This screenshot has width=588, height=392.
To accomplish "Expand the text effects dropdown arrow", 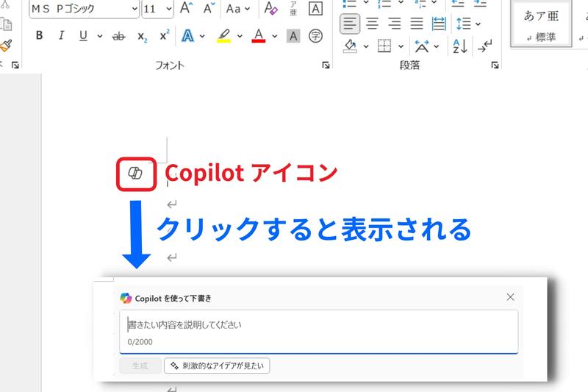I will [202, 36].
